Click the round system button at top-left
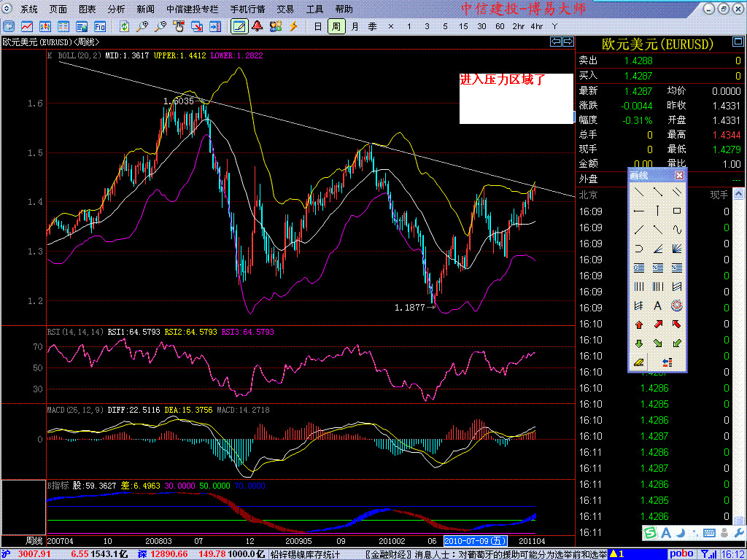 pos(8,9)
